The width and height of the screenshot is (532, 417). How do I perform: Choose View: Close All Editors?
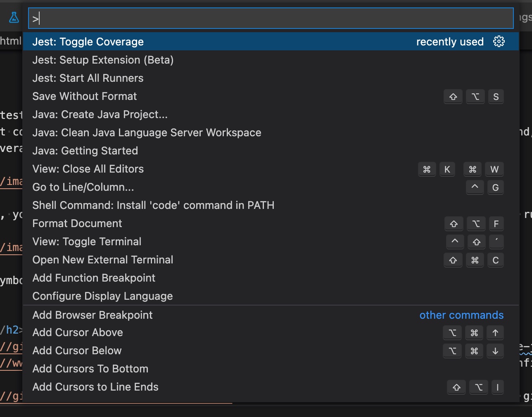point(271,169)
